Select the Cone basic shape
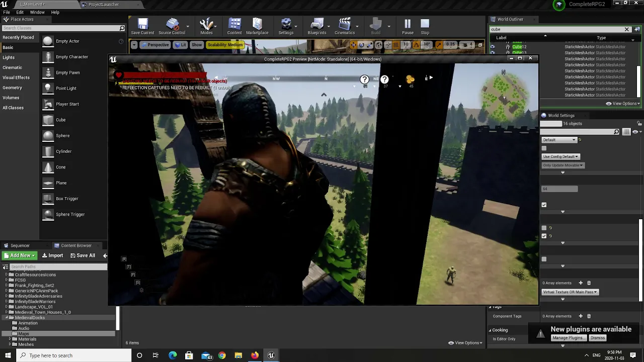 tap(60, 167)
